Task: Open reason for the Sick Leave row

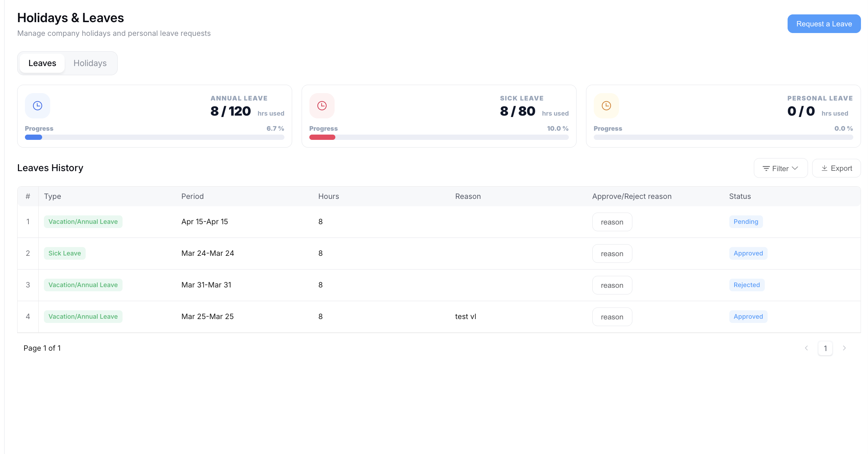Action: tap(612, 254)
